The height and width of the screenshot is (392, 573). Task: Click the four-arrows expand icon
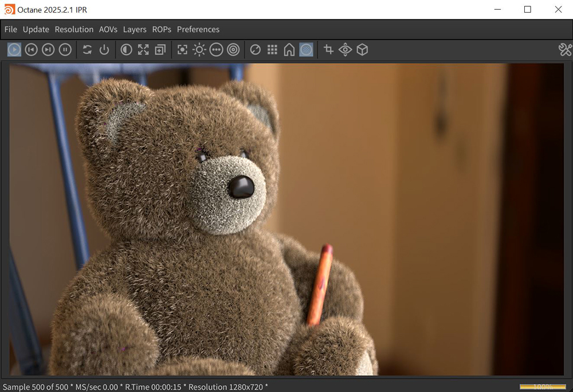pos(143,50)
